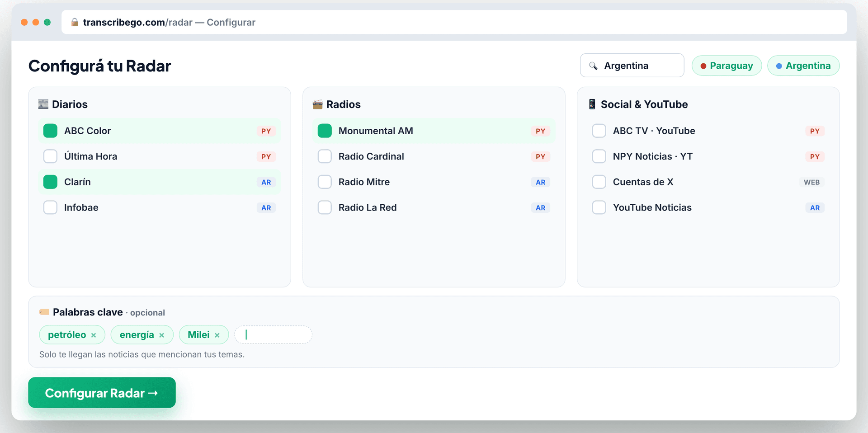The width and height of the screenshot is (868, 433).
Task: Click the AR badge on Radio Mitre
Action: pyautogui.click(x=541, y=182)
